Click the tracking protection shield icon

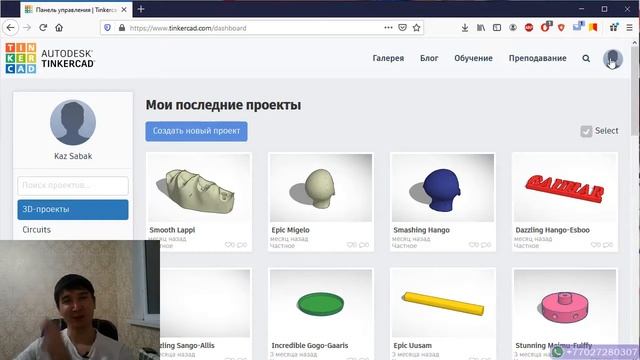tap(107, 28)
